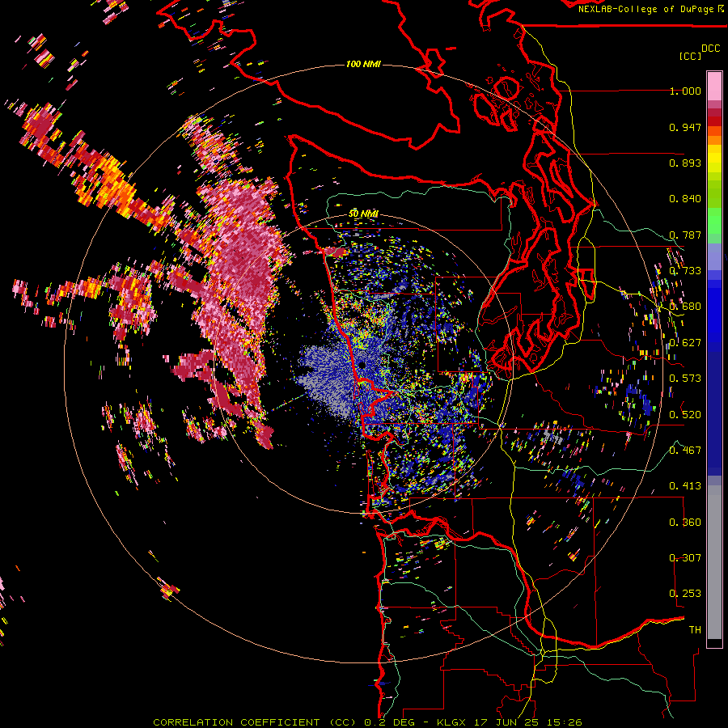Select the 0.627 scale value

click(685, 343)
